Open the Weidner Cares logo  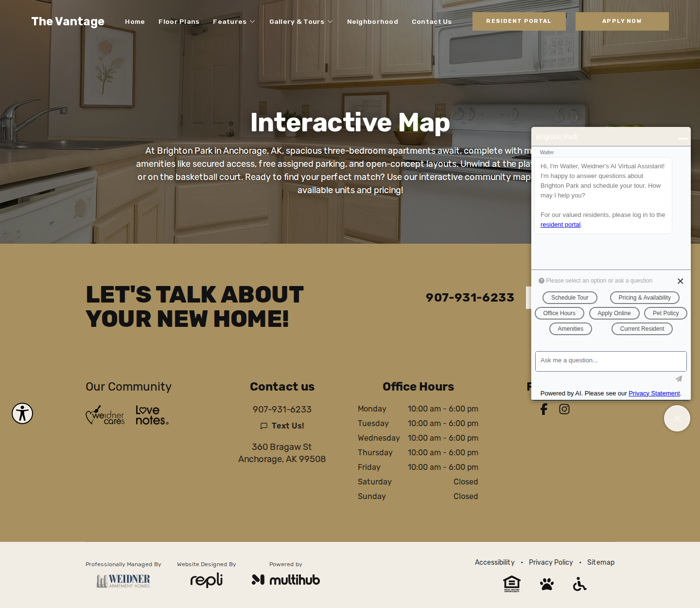[105, 415]
